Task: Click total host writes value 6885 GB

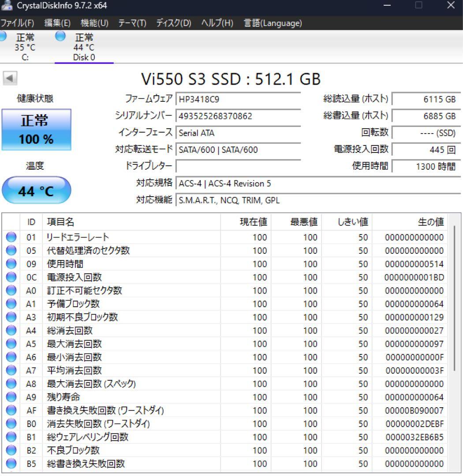Action: (426, 116)
